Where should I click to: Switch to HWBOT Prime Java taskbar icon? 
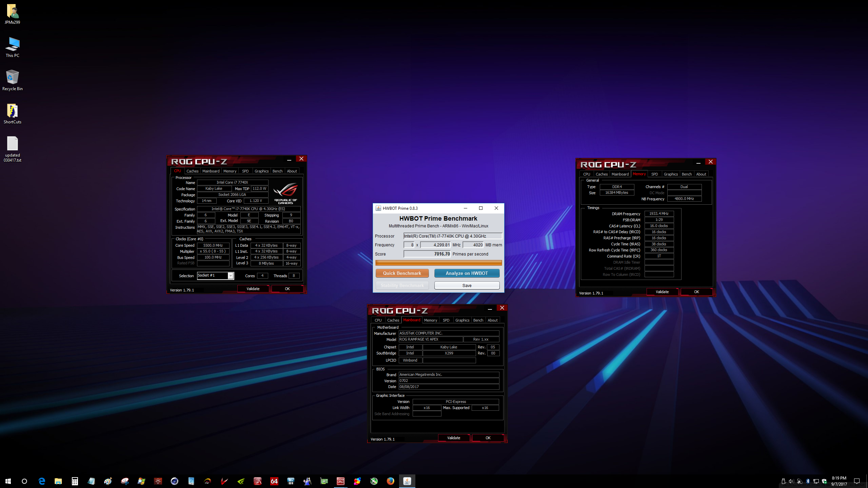(407, 481)
